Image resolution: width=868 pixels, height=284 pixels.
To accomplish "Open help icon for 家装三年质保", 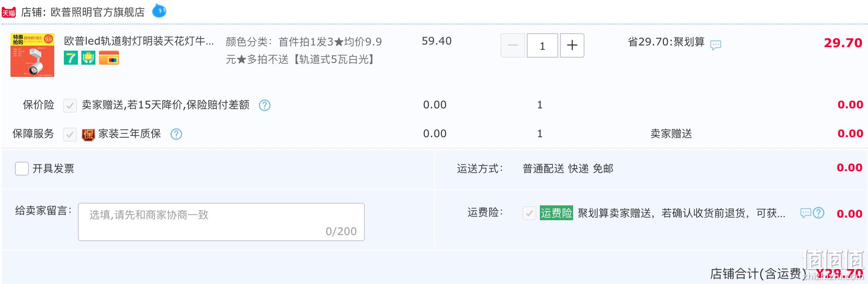I will click(x=176, y=134).
